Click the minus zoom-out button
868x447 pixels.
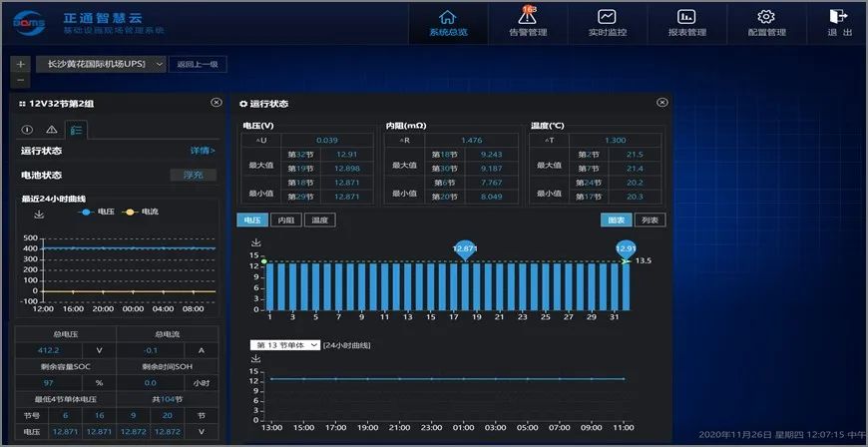click(x=21, y=80)
